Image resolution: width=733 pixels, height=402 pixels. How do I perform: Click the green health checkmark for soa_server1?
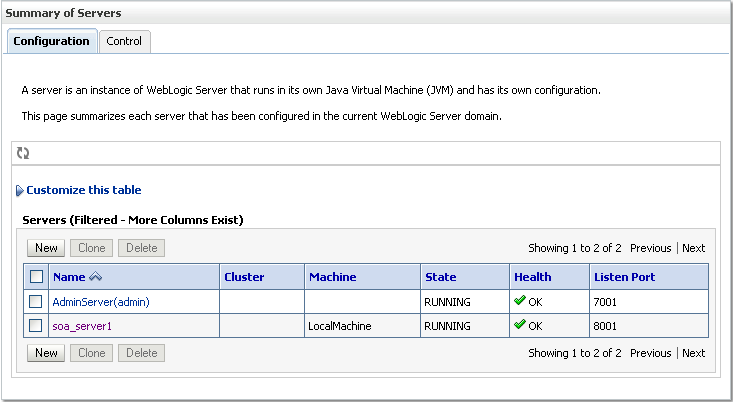(520, 324)
